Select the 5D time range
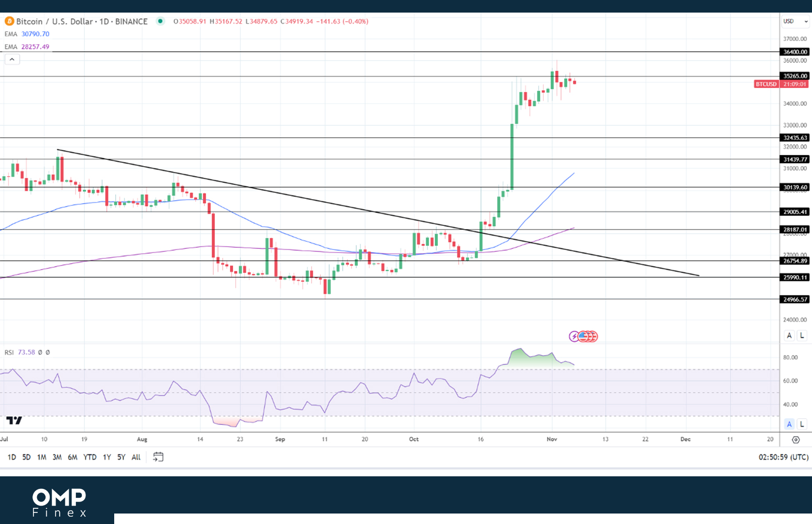Viewport: 812px width, 524px height. coord(27,457)
